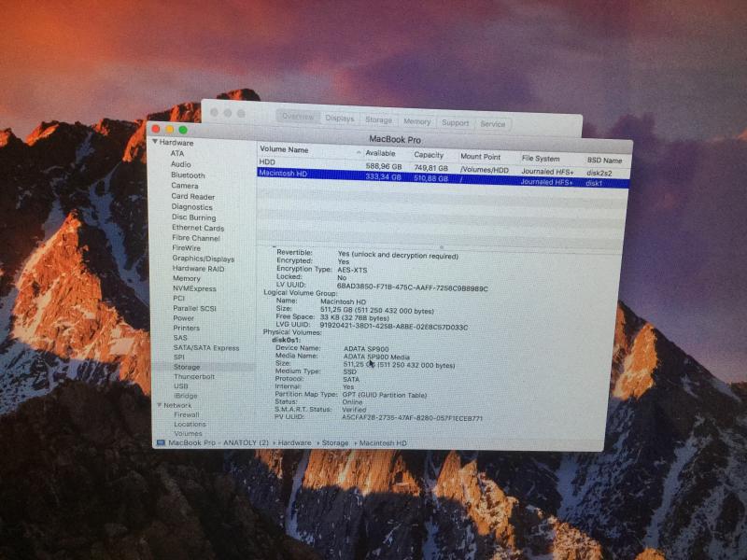Click the green zoom button of System Information
The width and height of the screenshot is (747, 560).
point(183,130)
